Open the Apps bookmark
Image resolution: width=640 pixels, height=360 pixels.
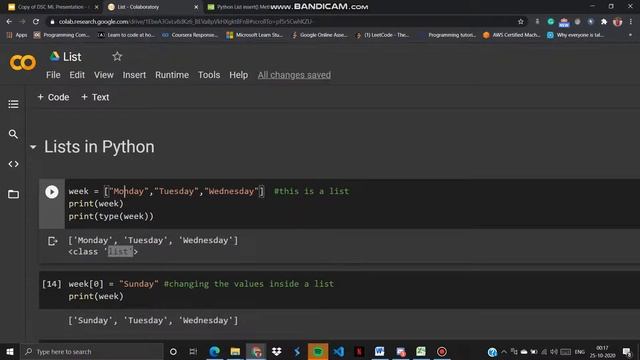click(x=17, y=35)
